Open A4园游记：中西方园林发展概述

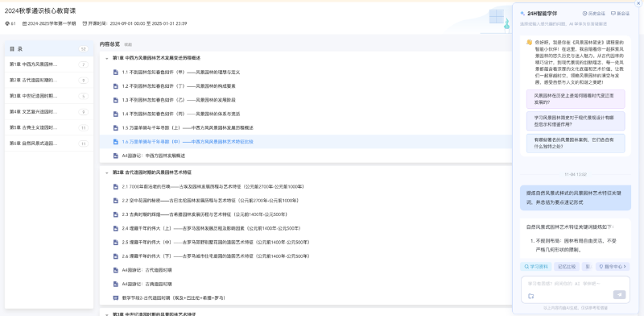coord(154,156)
